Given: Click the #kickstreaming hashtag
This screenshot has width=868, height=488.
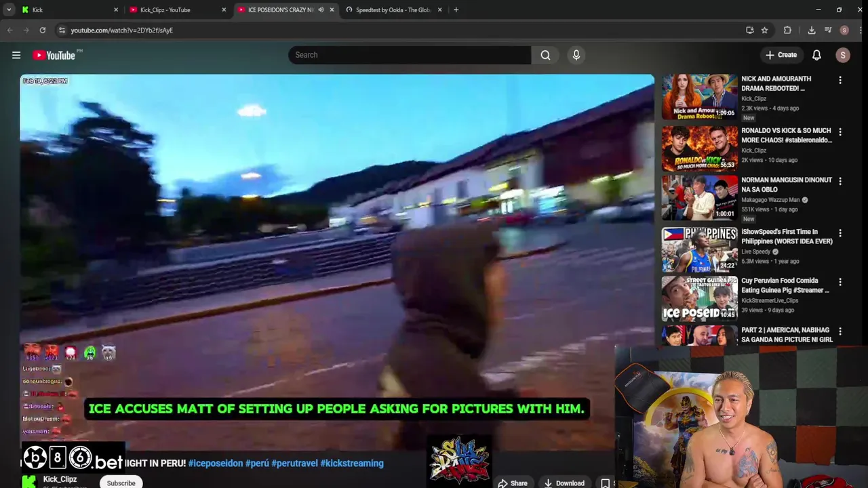Looking at the screenshot, I should click(352, 463).
